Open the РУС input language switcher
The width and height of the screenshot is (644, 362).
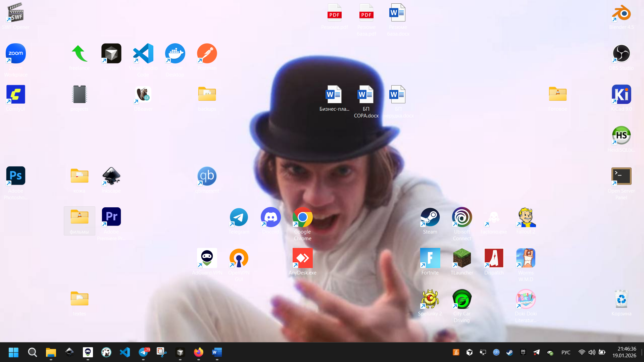pos(566,352)
